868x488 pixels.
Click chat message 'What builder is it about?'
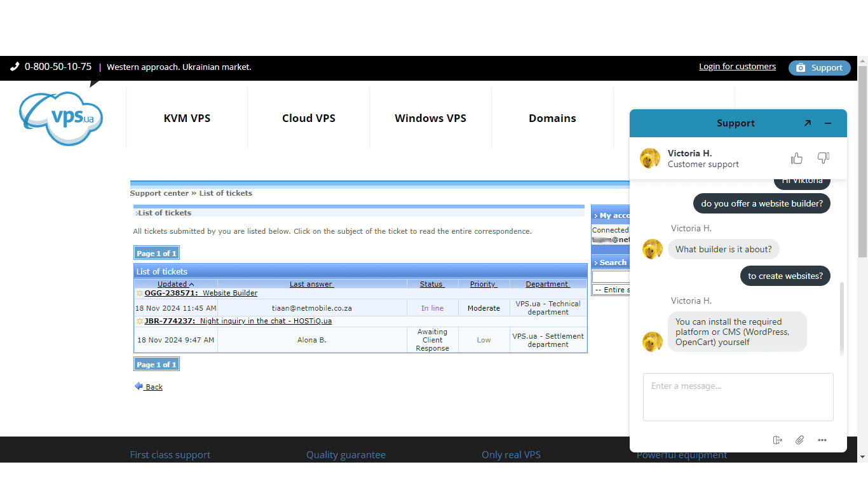point(724,249)
